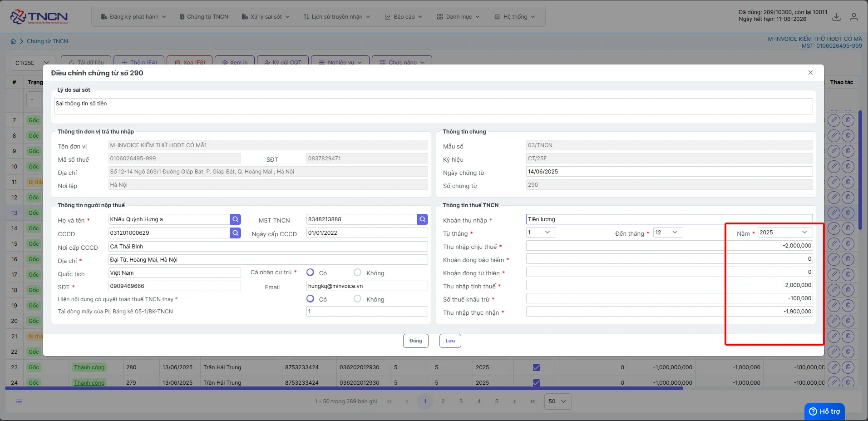
Task: Click search icon beside MST TNCN field
Action: point(422,219)
